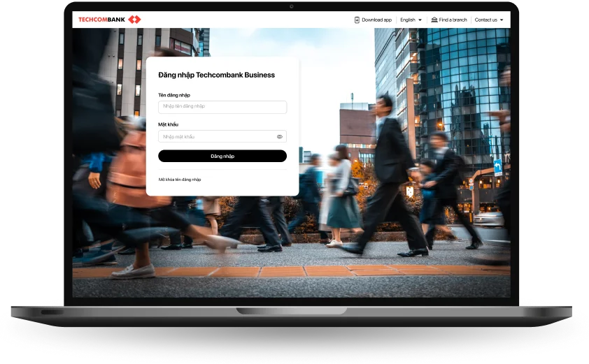Click the laptop webcam above the screen
The image size is (589, 364).
click(292, 6)
